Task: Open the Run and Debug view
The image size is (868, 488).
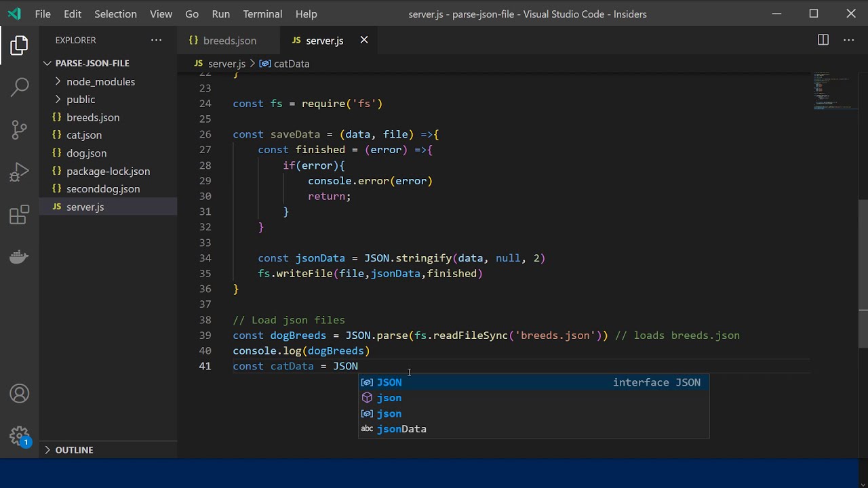Action: click(x=19, y=172)
